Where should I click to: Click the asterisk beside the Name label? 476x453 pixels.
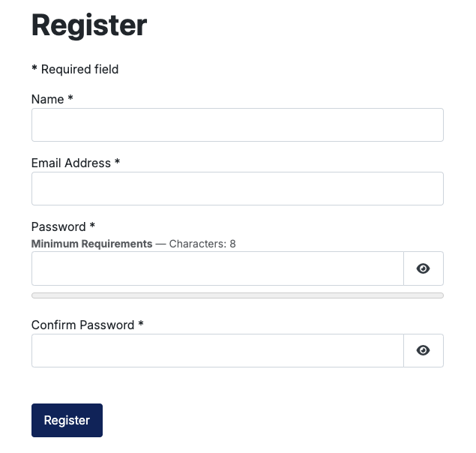coord(70,98)
